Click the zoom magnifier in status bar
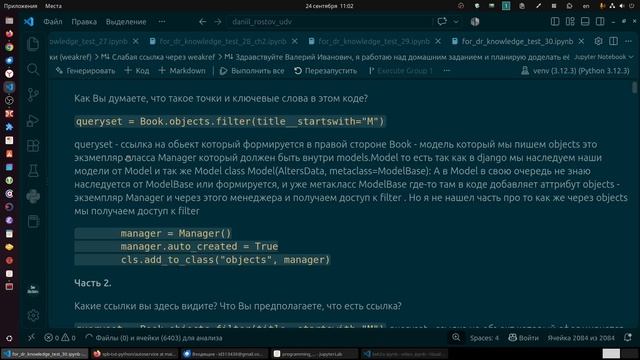 coord(456,337)
